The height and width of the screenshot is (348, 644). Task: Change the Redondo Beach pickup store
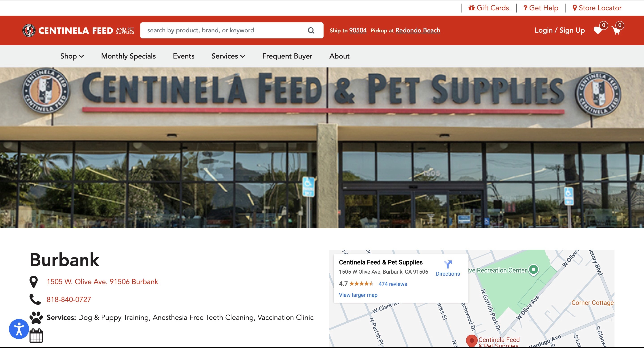click(x=417, y=30)
